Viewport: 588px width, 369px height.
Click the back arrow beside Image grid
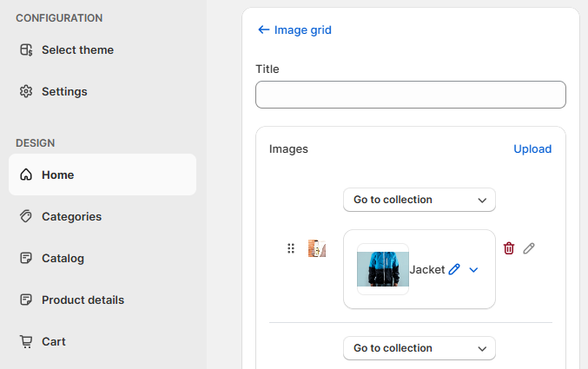pos(264,30)
